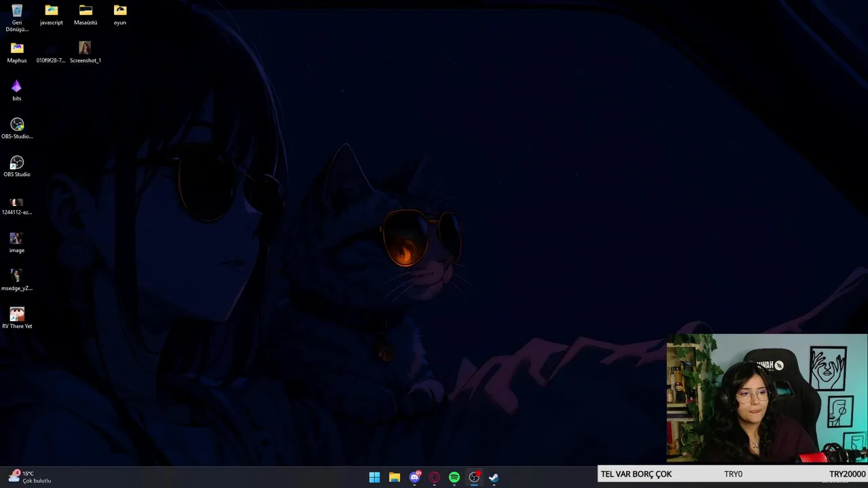Select the 1244112-ez... image file
The height and width of the screenshot is (488, 868).
coord(17,205)
